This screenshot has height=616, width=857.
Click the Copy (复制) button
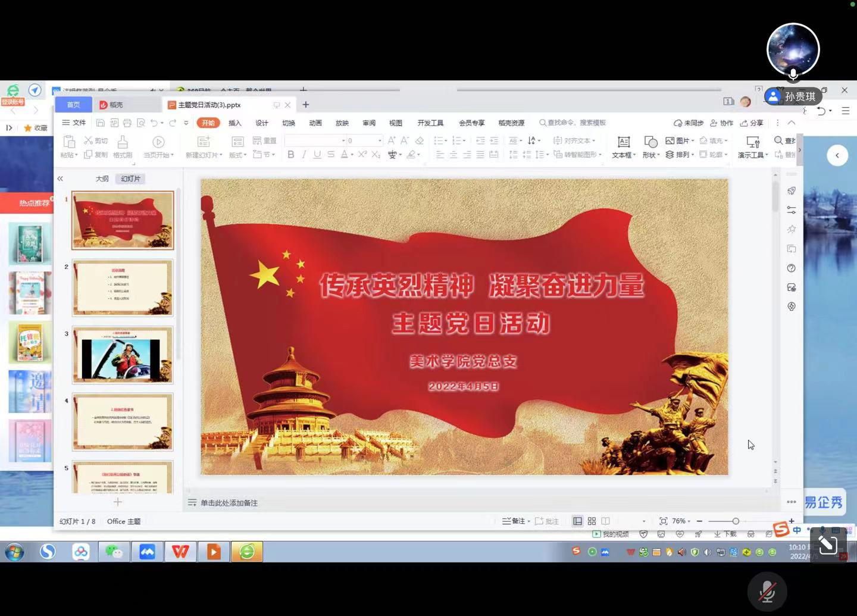tap(96, 154)
